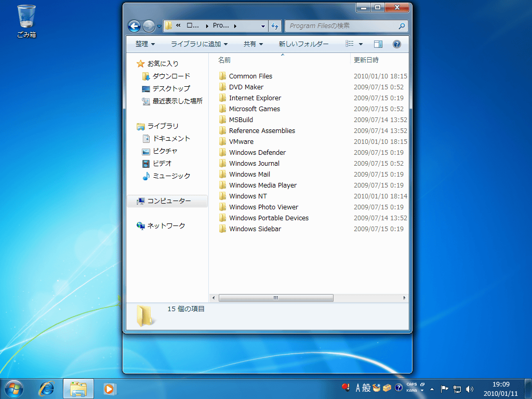Viewport: 532px width, 399px height.
Task: Click the IME input mode A indicator
Action: (x=357, y=388)
